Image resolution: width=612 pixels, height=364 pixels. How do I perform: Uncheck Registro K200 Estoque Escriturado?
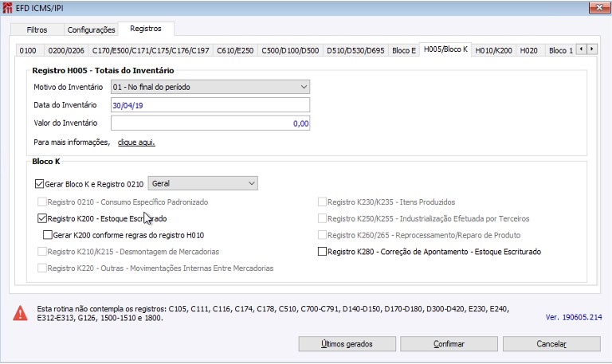point(41,218)
